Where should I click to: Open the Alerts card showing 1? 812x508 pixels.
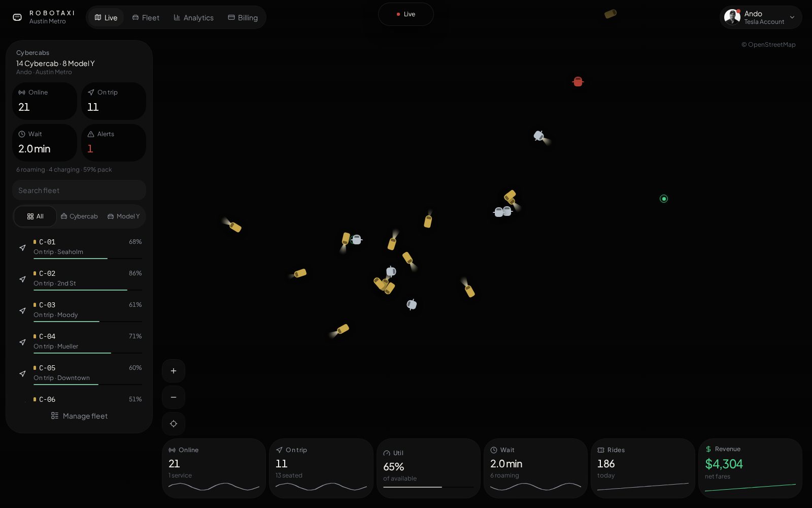[x=114, y=143]
